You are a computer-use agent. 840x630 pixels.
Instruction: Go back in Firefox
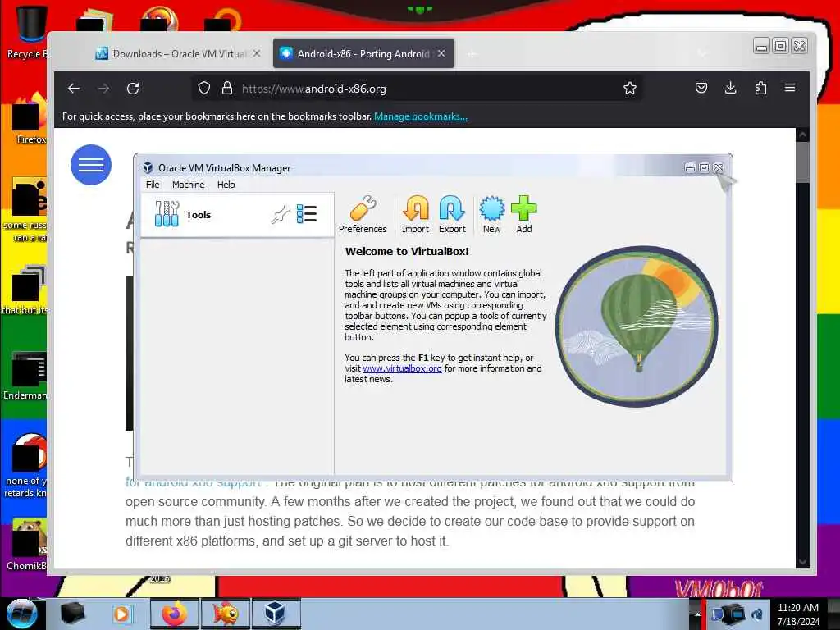coord(74,89)
